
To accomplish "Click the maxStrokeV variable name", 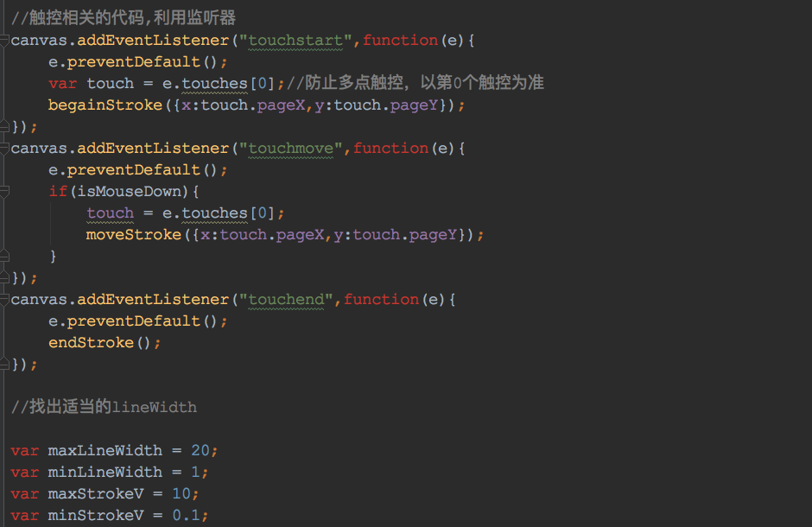I will 96,494.
